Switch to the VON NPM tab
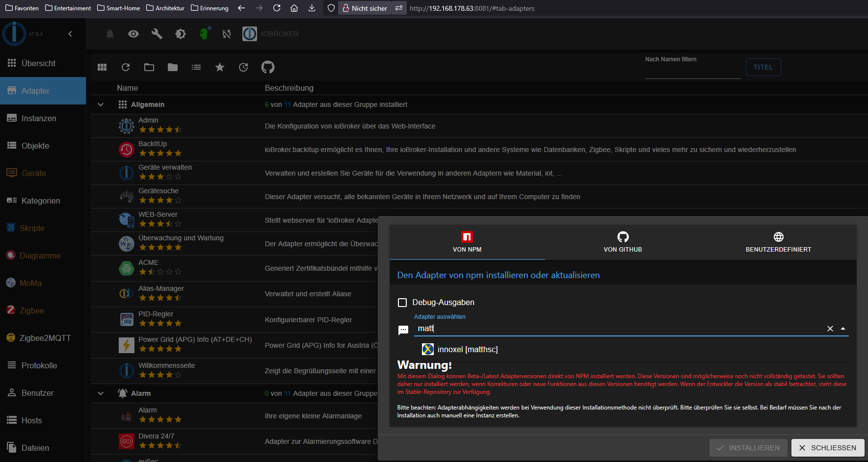 [467, 242]
